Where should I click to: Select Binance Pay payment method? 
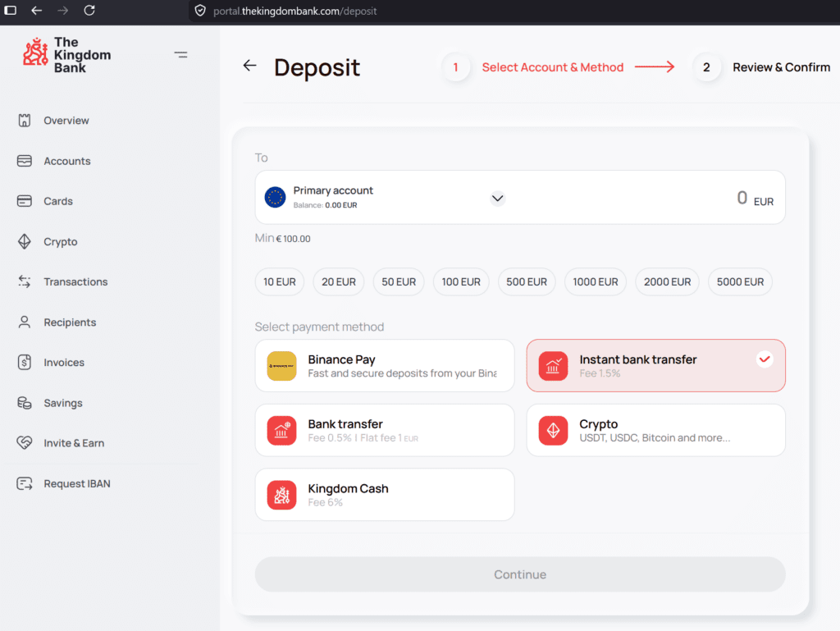coord(385,366)
